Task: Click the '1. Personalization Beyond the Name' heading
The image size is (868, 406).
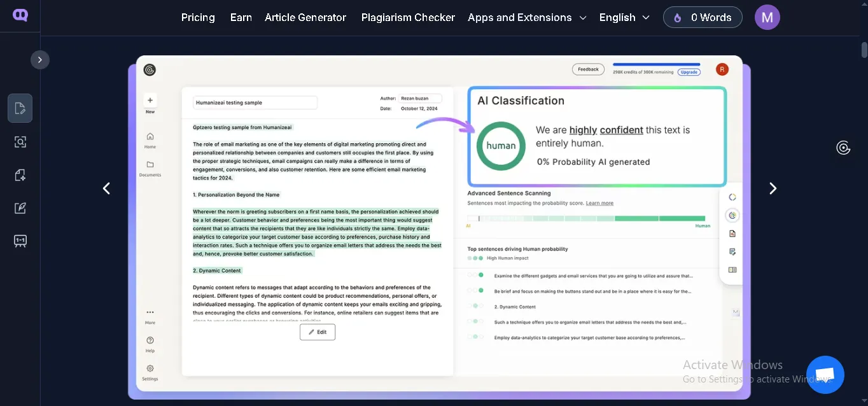Action: (x=236, y=195)
